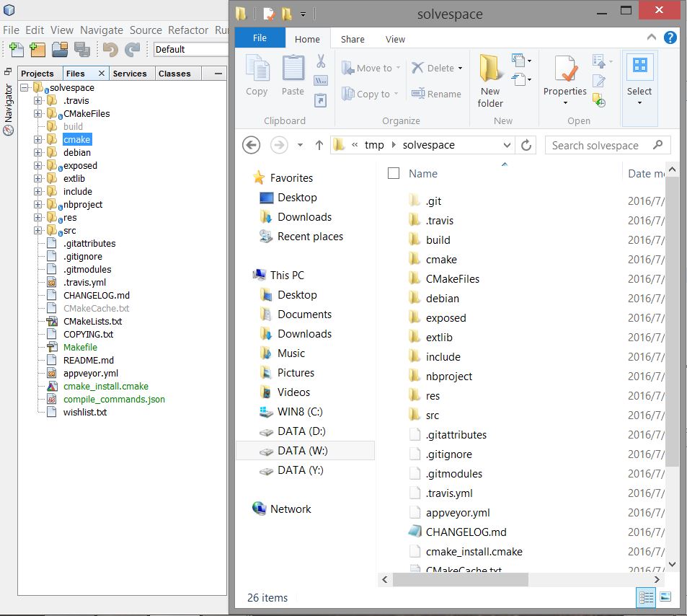The image size is (687, 616).
Task: Expand the nbproject folder in Files tree
Action: pos(38,205)
